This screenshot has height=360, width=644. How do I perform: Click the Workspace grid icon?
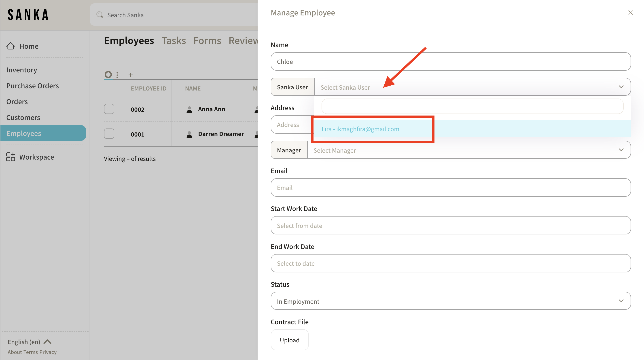(x=11, y=157)
